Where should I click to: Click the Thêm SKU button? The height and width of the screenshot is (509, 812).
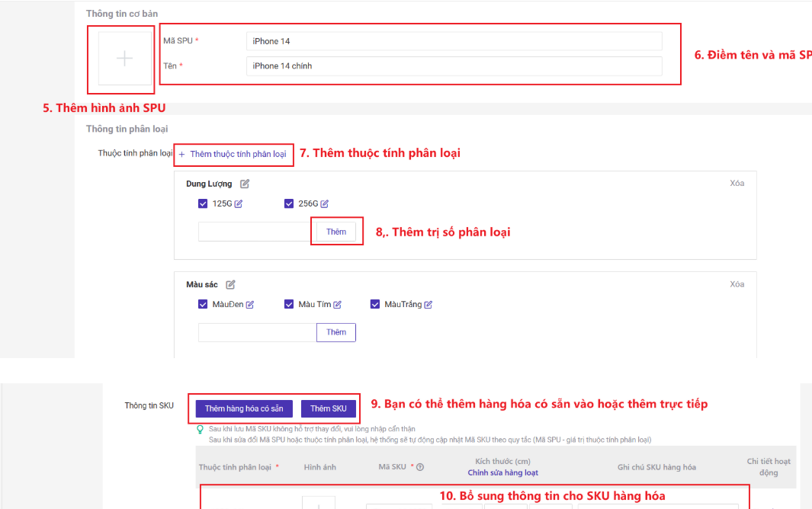[328, 408]
